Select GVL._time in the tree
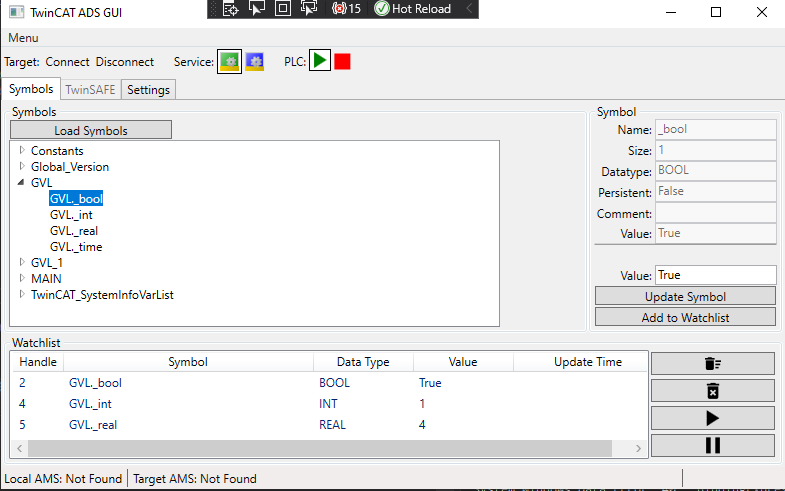This screenshot has width=785, height=491. point(76,247)
